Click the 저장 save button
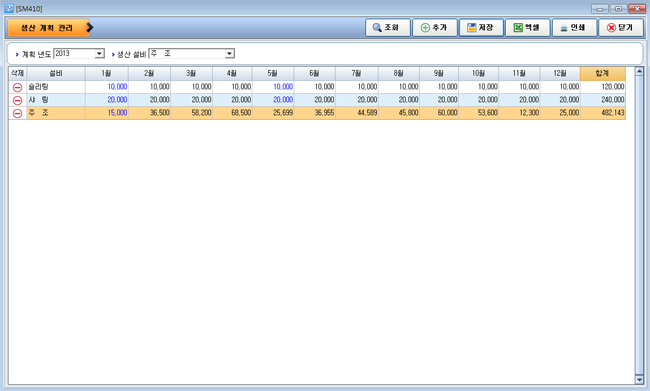The width and height of the screenshot is (650, 391). (481, 28)
